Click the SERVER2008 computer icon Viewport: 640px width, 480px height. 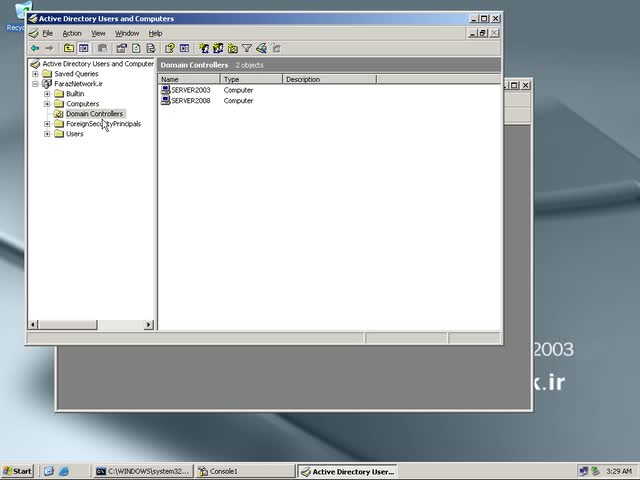(x=165, y=100)
